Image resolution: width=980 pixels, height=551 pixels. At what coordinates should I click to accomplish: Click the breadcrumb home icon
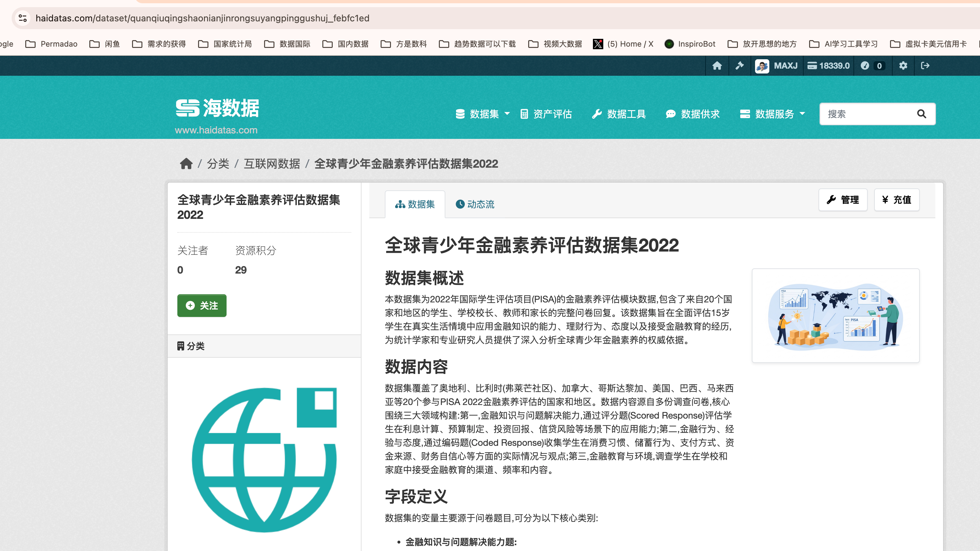(x=186, y=163)
